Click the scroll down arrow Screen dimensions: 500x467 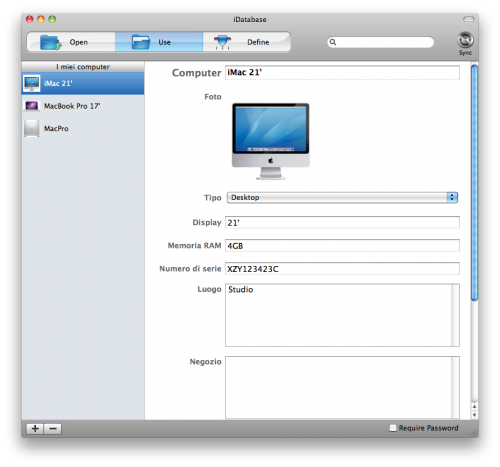tap(474, 415)
